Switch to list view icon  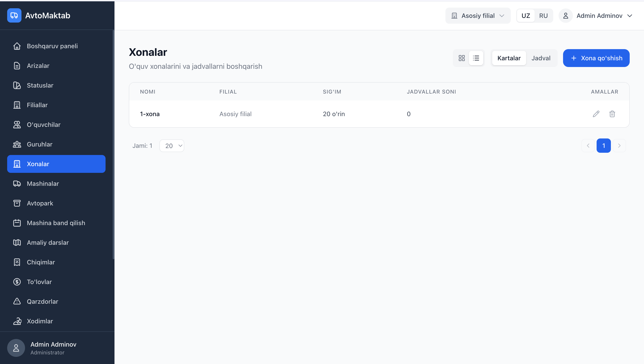click(476, 58)
